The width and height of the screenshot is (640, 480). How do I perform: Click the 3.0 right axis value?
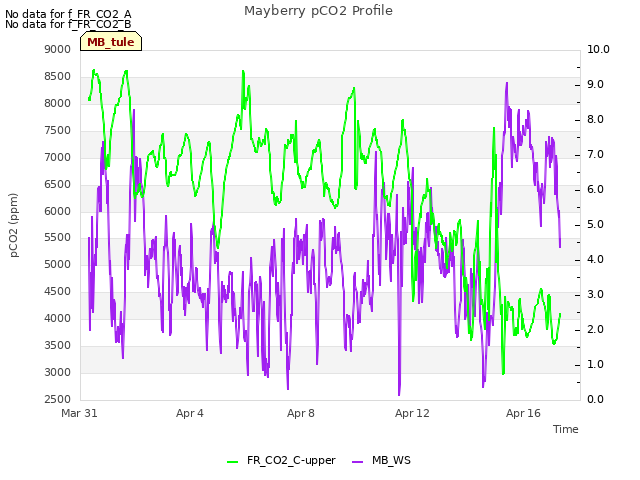tap(595, 294)
